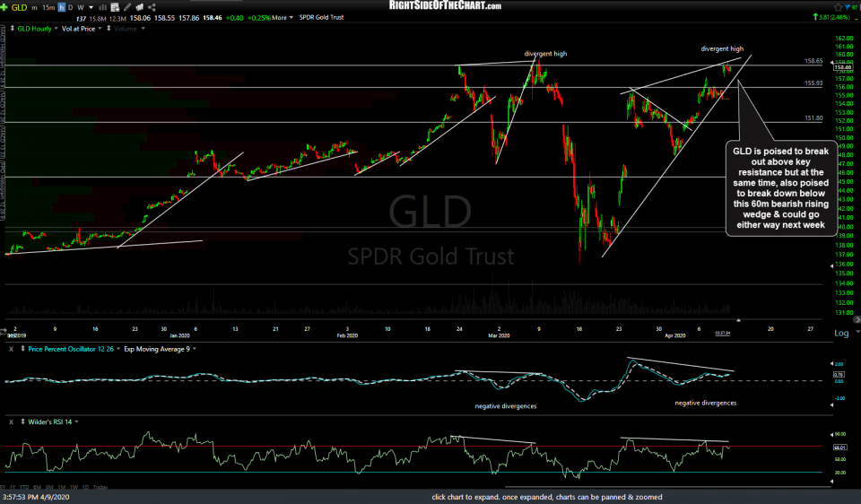861x504 pixels.
Task: Click the 151.80 price level label
Action: click(813, 118)
